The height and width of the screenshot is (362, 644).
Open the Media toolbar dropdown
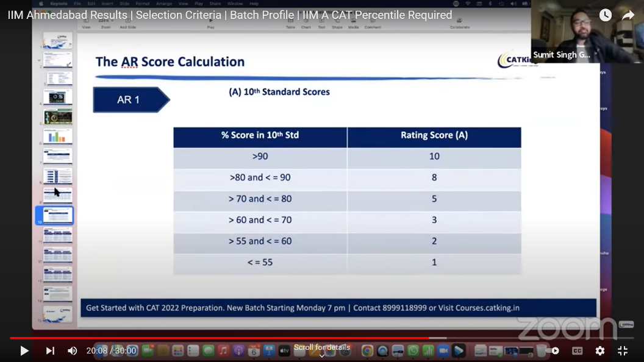pyautogui.click(x=353, y=23)
